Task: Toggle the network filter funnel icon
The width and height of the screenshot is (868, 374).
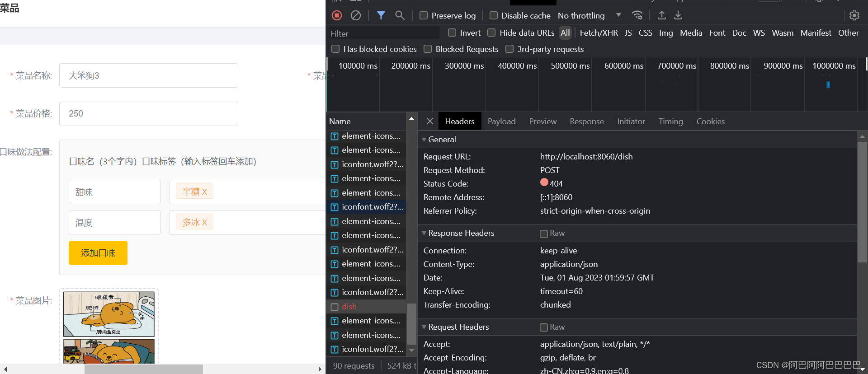Action: [381, 15]
